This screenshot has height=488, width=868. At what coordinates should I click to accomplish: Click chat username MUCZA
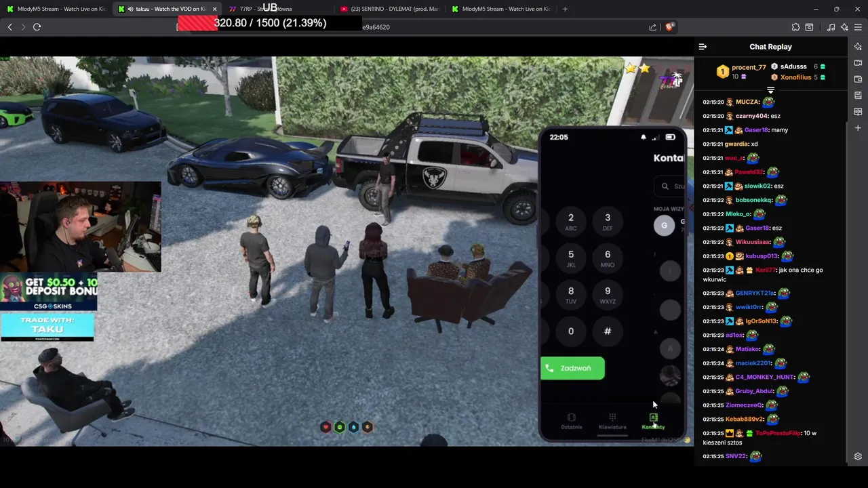[747, 102]
